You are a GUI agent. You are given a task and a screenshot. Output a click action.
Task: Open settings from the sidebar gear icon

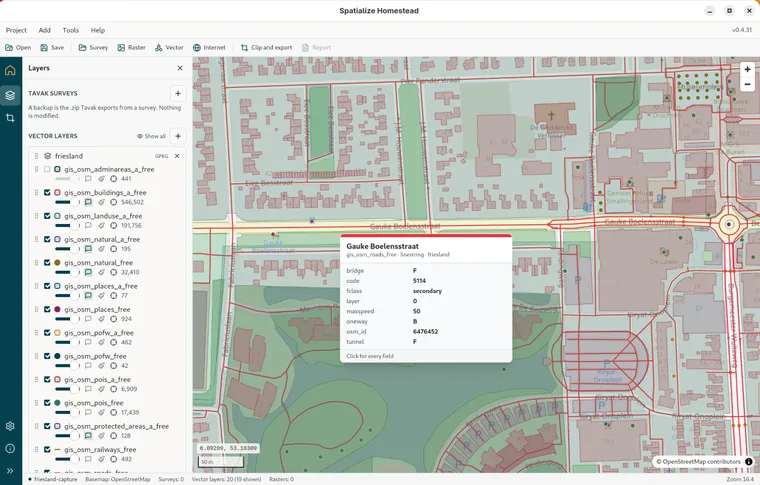(x=10, y=426)
